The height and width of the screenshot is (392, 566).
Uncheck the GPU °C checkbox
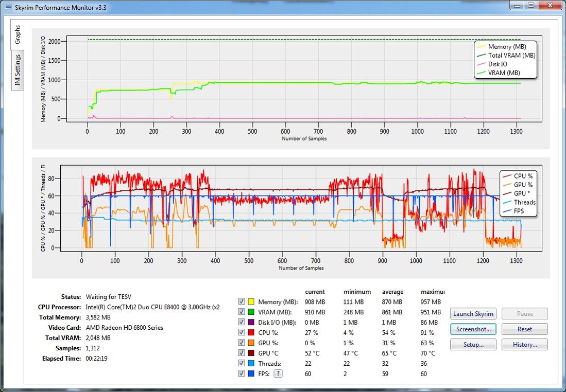click(242, 353)
